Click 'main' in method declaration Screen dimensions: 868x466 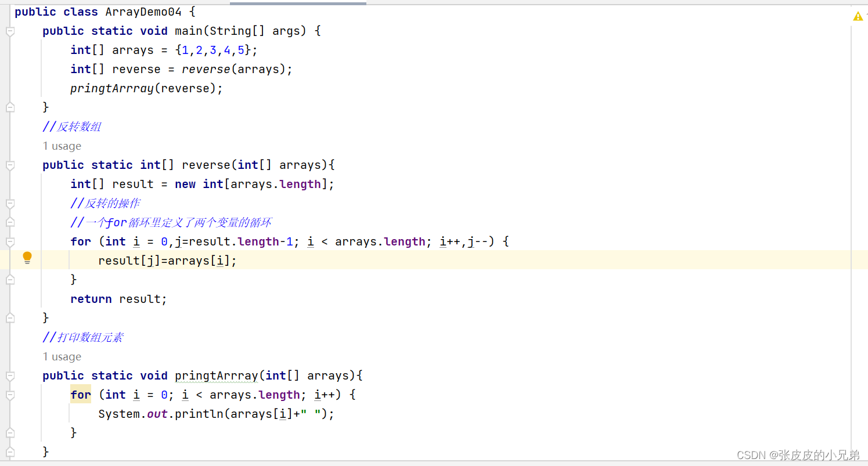click(189, 31)
